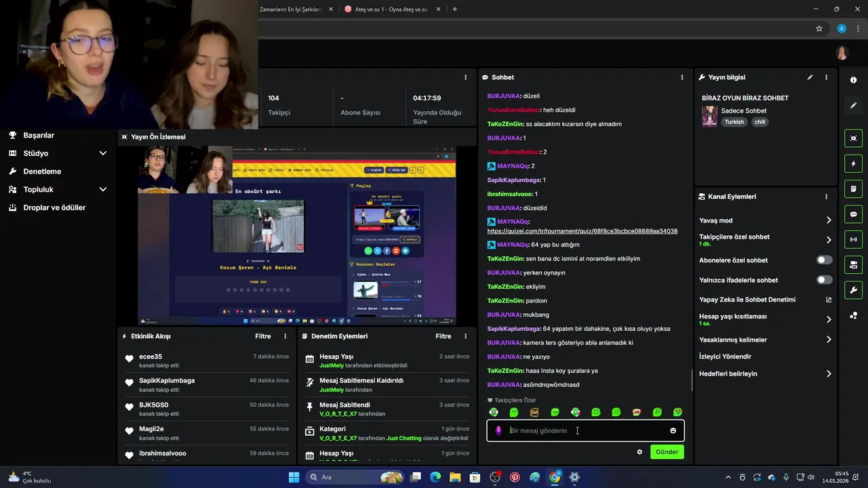868x488 pixels.
Task: Open Filtre in Etkinlik Akışı panel
Action: [x=263, y=336]
